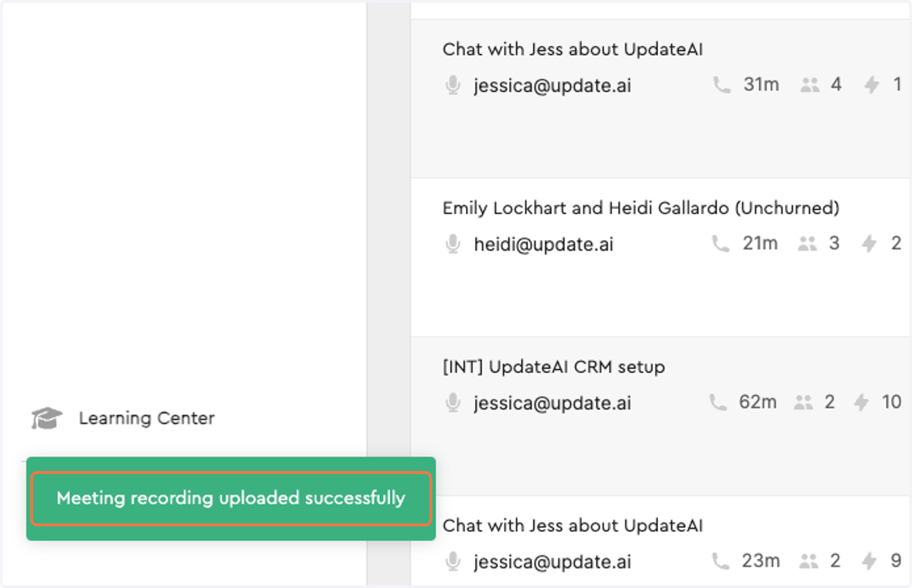Viewport: 912px width, 588px height.
Task: Click the phone icon beside 62m
Action: click(717, 403)
